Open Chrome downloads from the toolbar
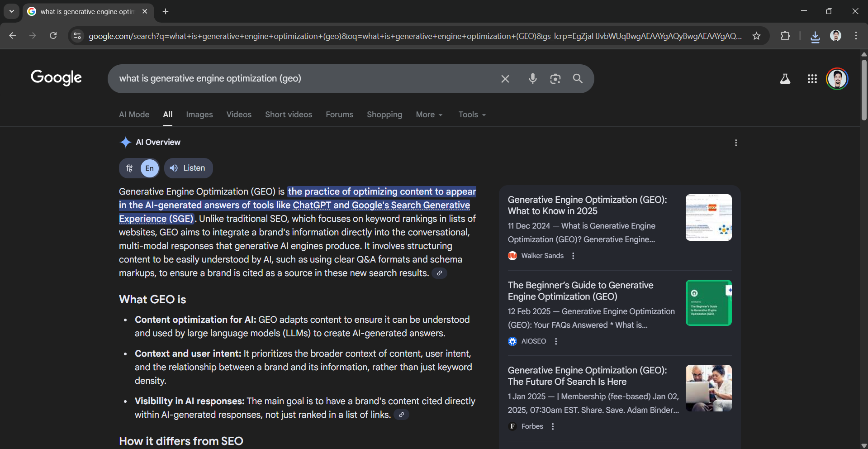Image resolution: width=868 pixels, height=449 pixels. pos(815,36)
